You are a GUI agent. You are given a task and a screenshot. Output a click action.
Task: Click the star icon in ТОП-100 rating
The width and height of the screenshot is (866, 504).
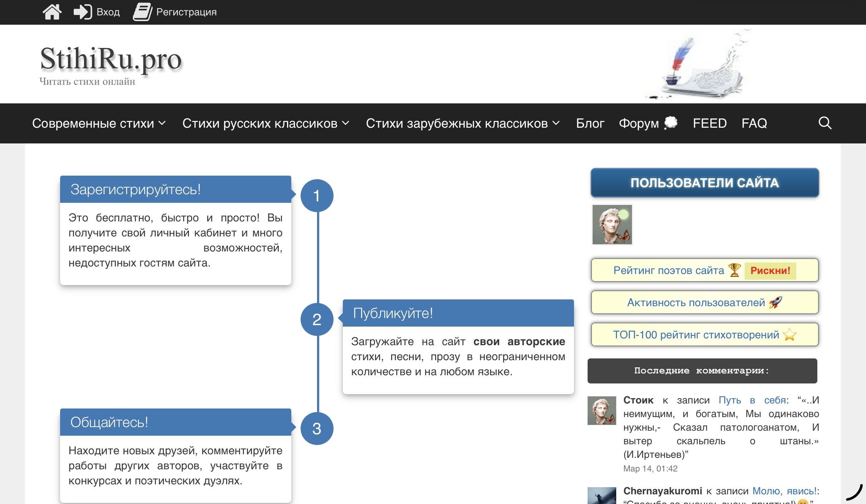[789, 335]
